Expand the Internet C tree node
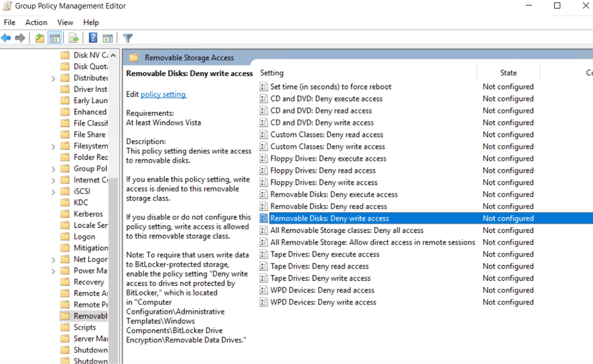This screenshot has width=593, height=364. point(53,180)
